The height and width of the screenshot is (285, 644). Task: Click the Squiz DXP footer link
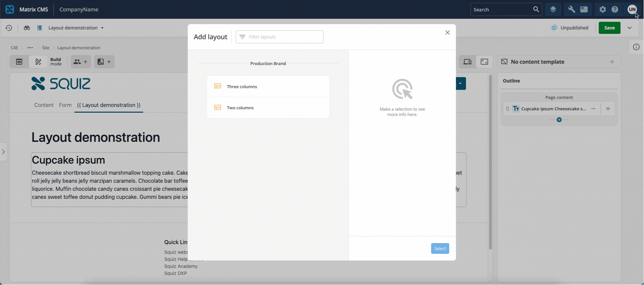click(175, 273)
